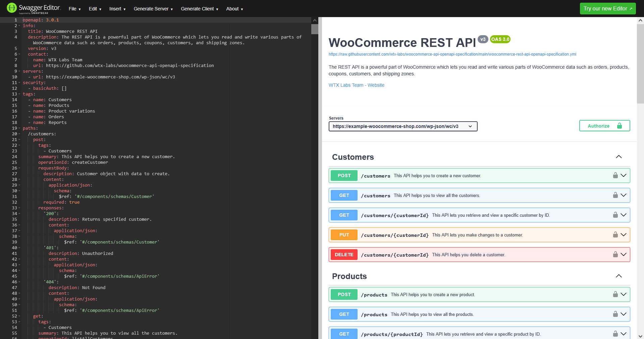Click 'name: Reports' tag line in editor
The image size is (644, 339).
click(47, 123)
